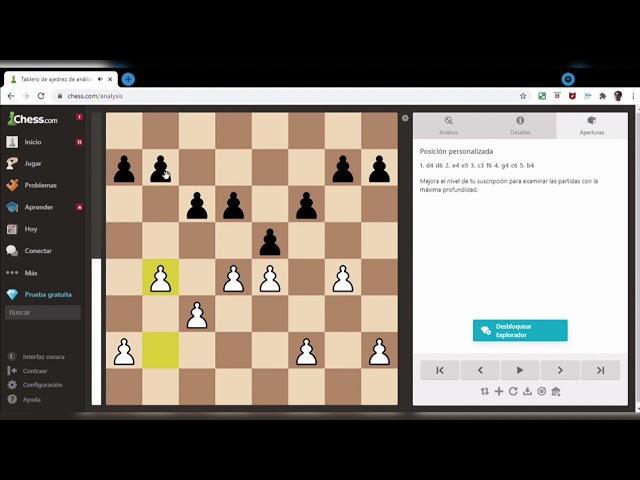
Task: Open Aprender in the sidebar
Action: (x=39, y=207)
